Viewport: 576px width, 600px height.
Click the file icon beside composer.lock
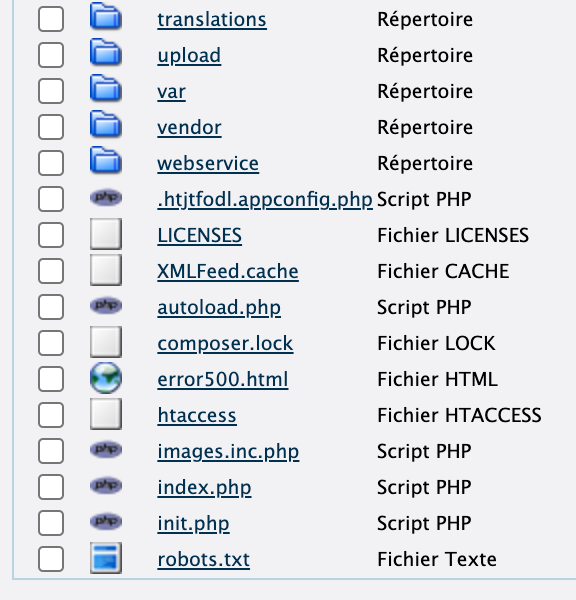tap(106, 342)
